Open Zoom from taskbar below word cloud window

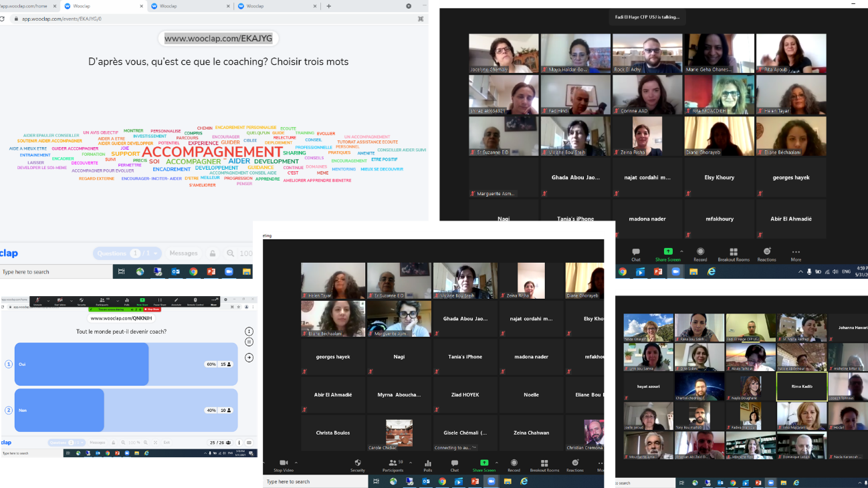229,272
